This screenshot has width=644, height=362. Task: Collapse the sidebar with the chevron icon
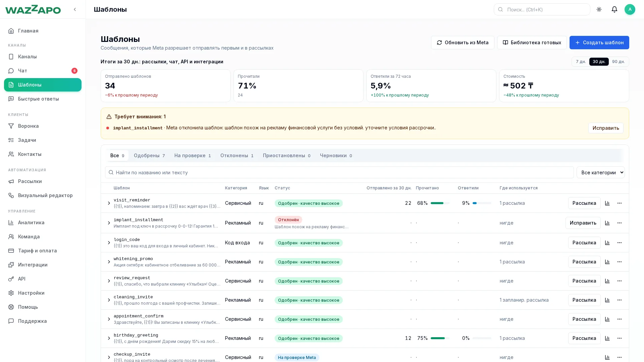pos(75,9)
